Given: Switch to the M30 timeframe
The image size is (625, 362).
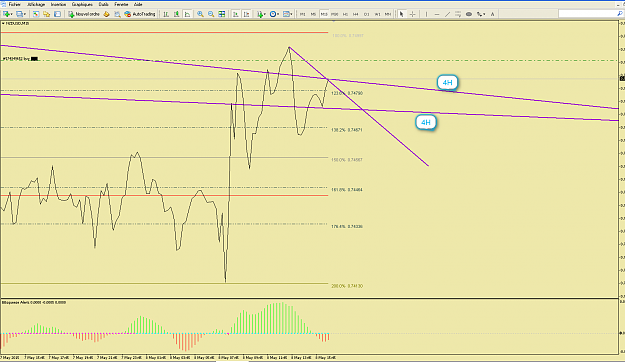Looking at the screenshot, I should (334, 14).
